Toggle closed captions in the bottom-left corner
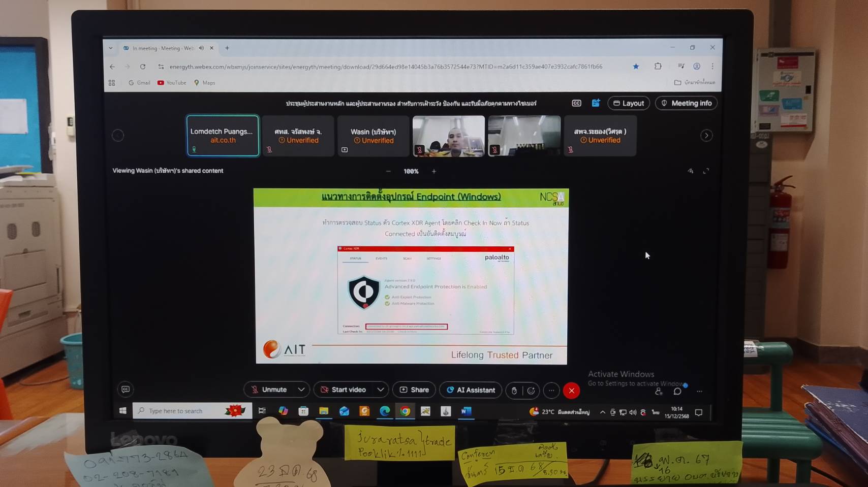The image size is (868, 487). tap(126, 389)
